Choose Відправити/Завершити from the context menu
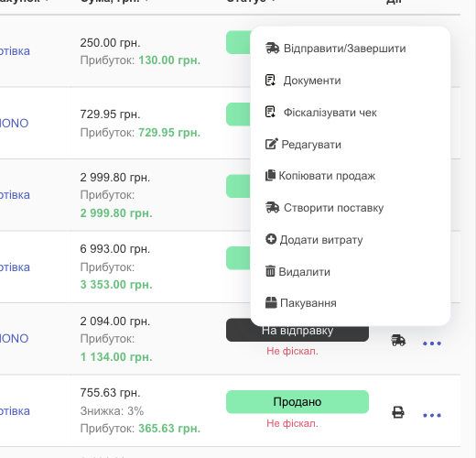The width and height of the screenshot is (476, 458). coord(336,49)
